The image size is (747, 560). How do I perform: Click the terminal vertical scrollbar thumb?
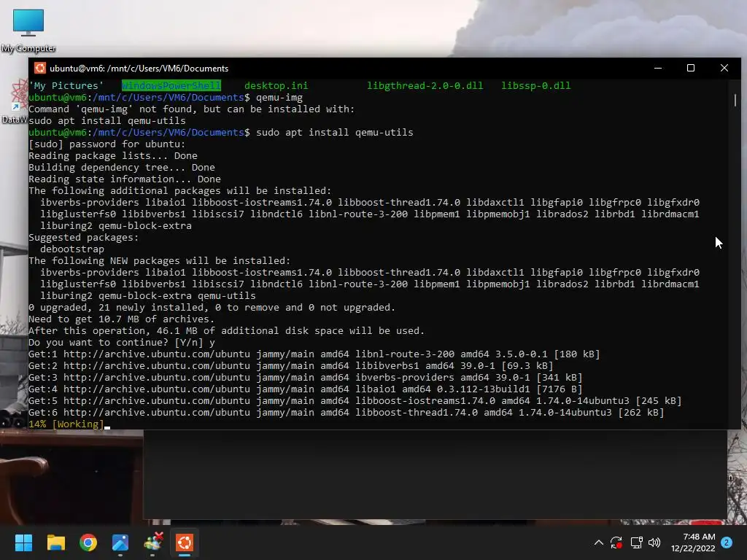tap(735, 100)
